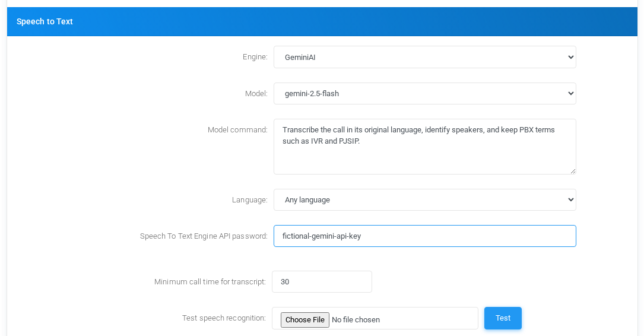Click the blue Test button
The width and height of the screenshot is (644, 336).
[x=503, y=318]
